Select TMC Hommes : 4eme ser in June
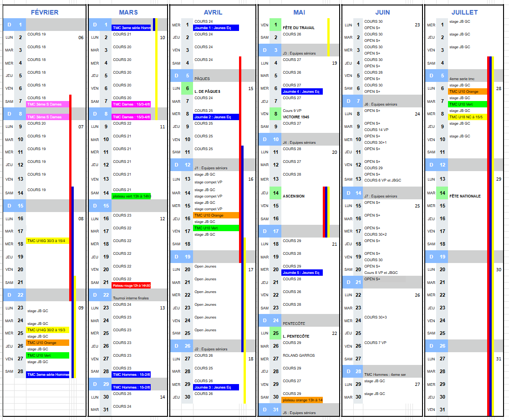509x420 pixels. pyautogui.click(x=385, y=374)
